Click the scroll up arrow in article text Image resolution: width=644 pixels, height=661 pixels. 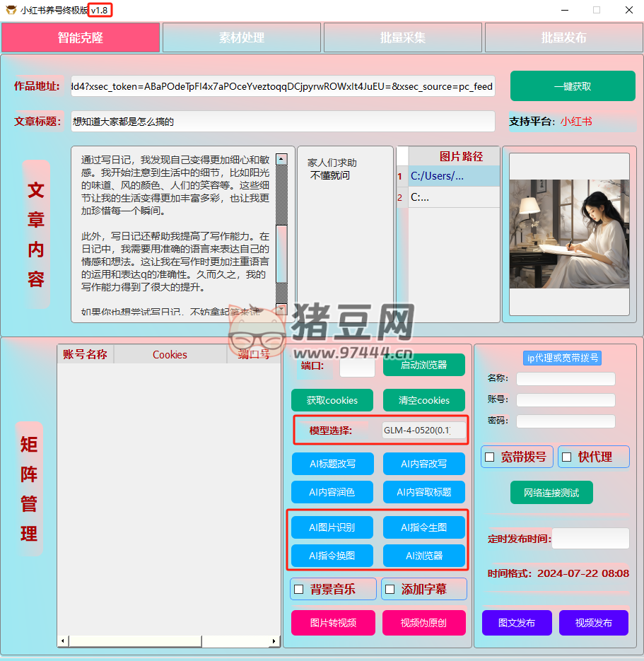click(281, 159)
